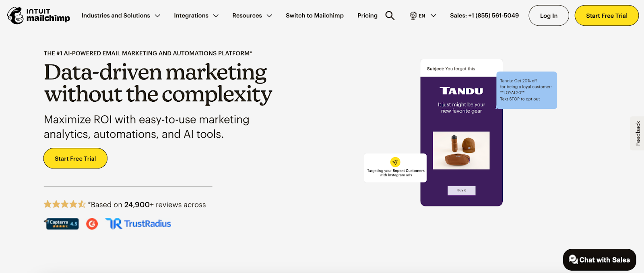Click the Targeting your Repeat Customers card
The height and width of the screenshot is (273, 644).
pos(395,168)
